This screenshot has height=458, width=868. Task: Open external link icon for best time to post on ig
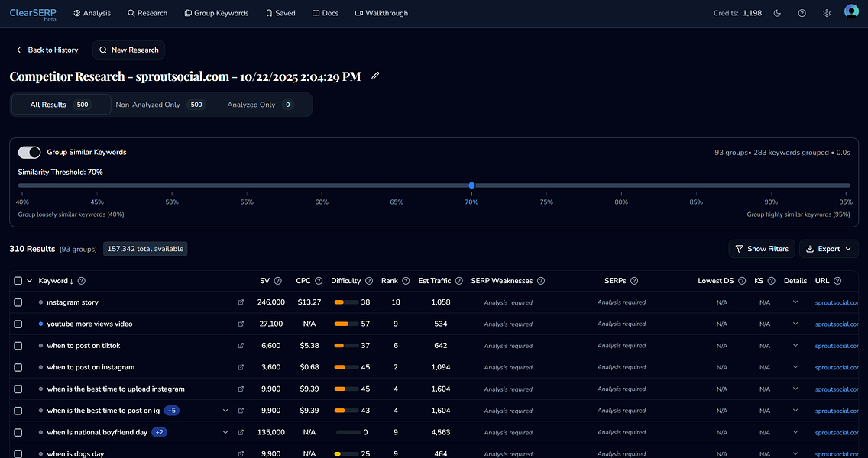pos(241,411)
